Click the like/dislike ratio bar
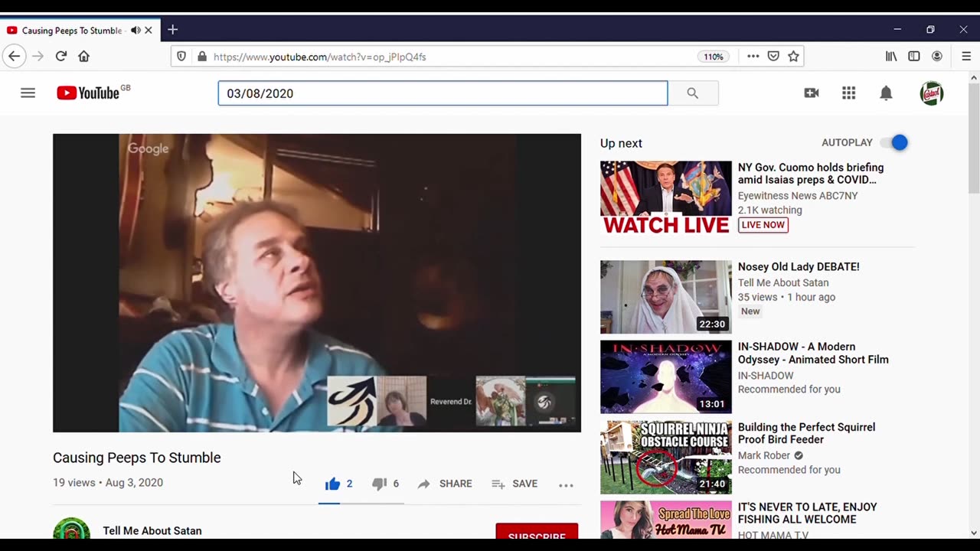980x551 pixels. point(361,504)
